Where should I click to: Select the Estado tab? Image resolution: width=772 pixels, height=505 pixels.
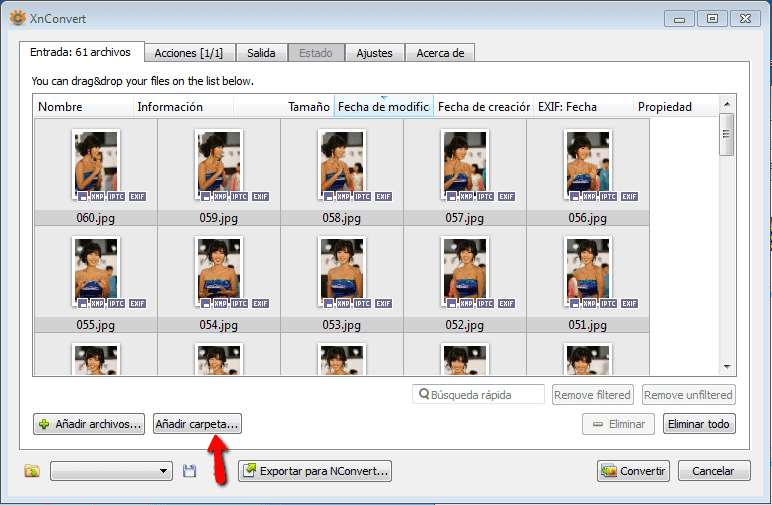pos(316,53)
